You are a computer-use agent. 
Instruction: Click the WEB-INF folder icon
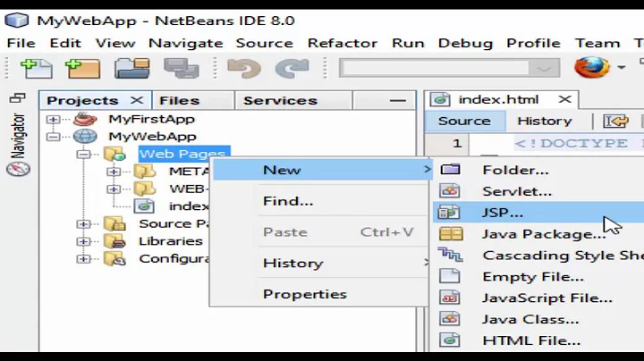tap(145, 189)
